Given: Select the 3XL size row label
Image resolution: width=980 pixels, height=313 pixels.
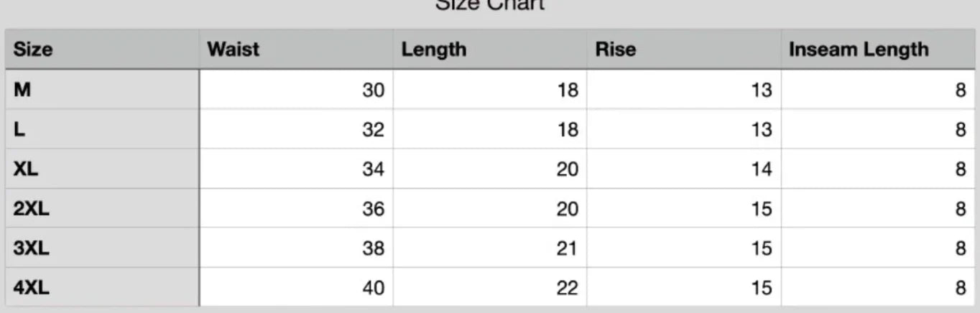Looking at the screenshot, I should [31, 248].
